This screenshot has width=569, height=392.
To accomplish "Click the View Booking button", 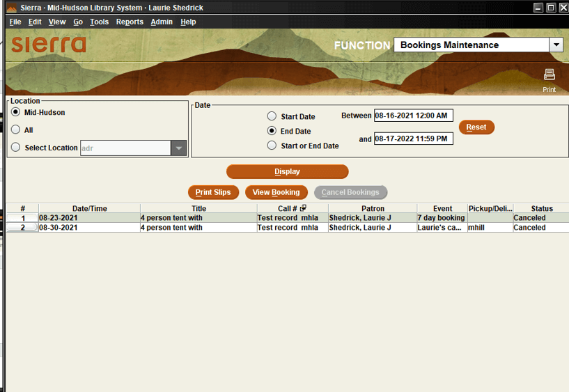I will pos(276,192).
